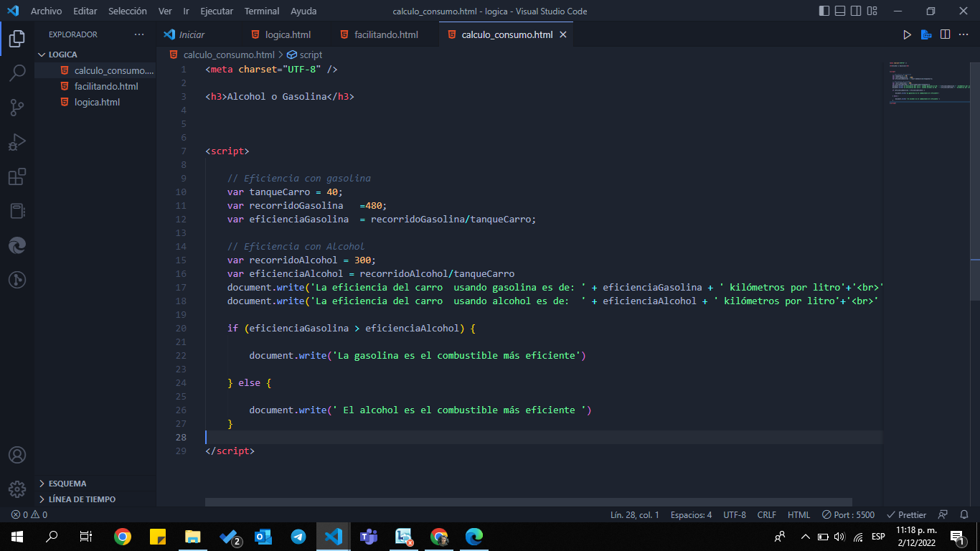Open Customize Layout icon in title bar
980x551 pixels.
point(872,11)
